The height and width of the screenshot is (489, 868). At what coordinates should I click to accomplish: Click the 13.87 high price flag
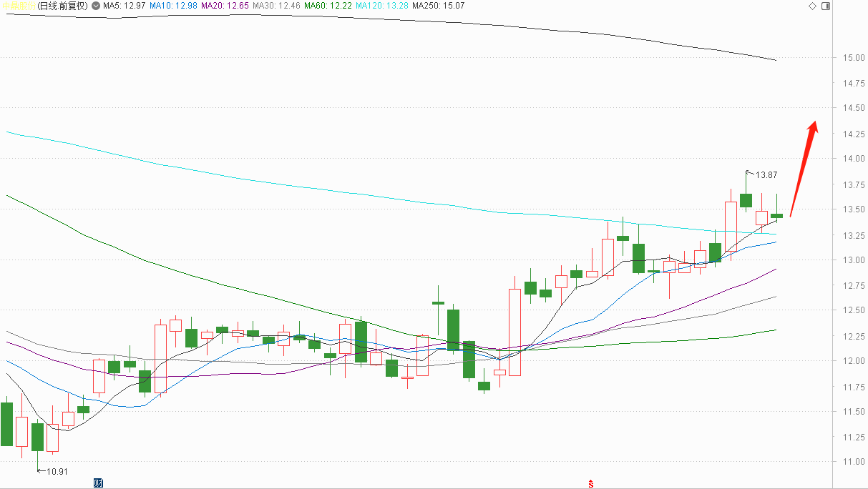(764, 174)
